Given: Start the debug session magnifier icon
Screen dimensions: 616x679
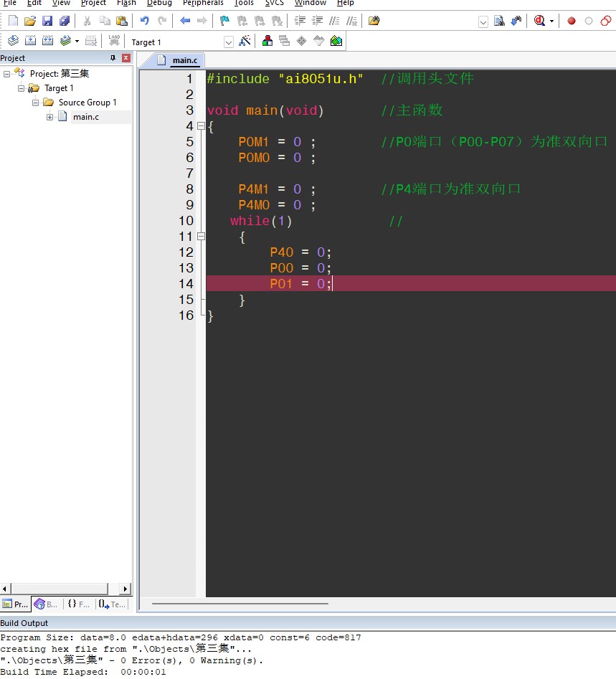Looking at the screenshot, I should point(540,21).
